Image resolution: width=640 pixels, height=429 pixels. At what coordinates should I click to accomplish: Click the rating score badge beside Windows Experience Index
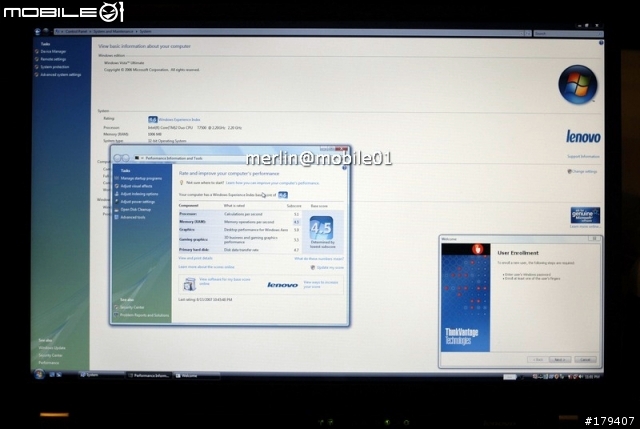click(x=153, y=120)
